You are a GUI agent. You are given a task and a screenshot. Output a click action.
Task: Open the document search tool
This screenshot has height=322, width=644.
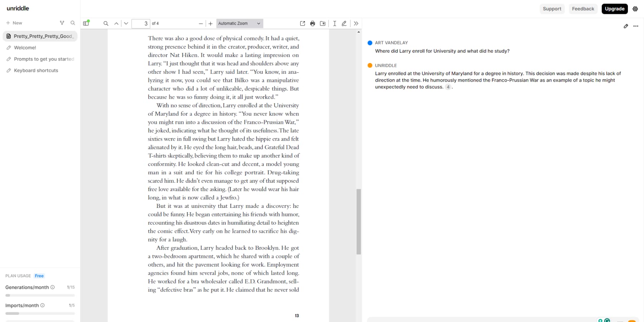pos(106,23)
